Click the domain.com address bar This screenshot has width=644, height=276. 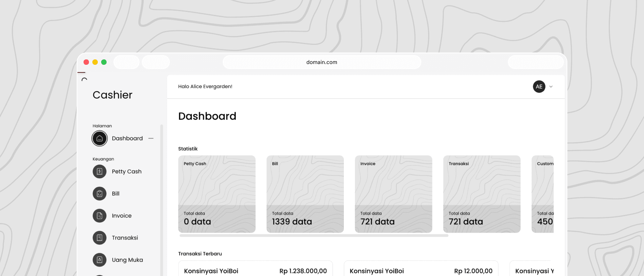click(x=322, y=62)
